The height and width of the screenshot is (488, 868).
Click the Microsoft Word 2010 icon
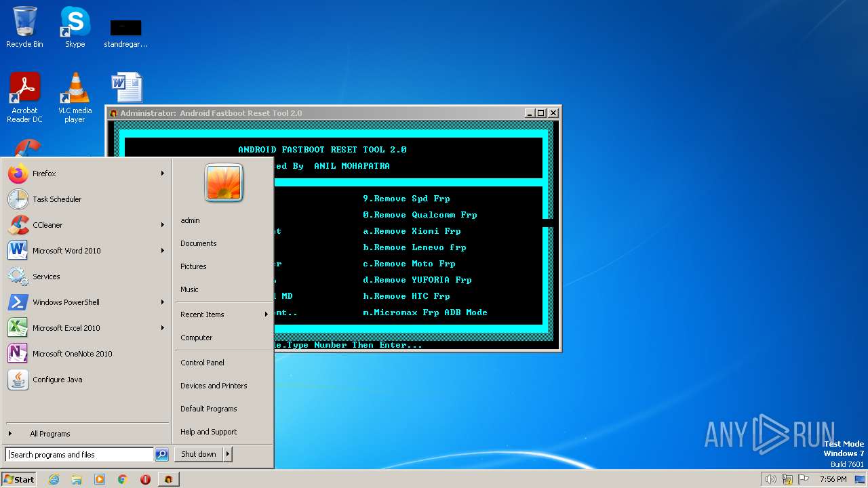pyautogui.click(x=18, y=251)
